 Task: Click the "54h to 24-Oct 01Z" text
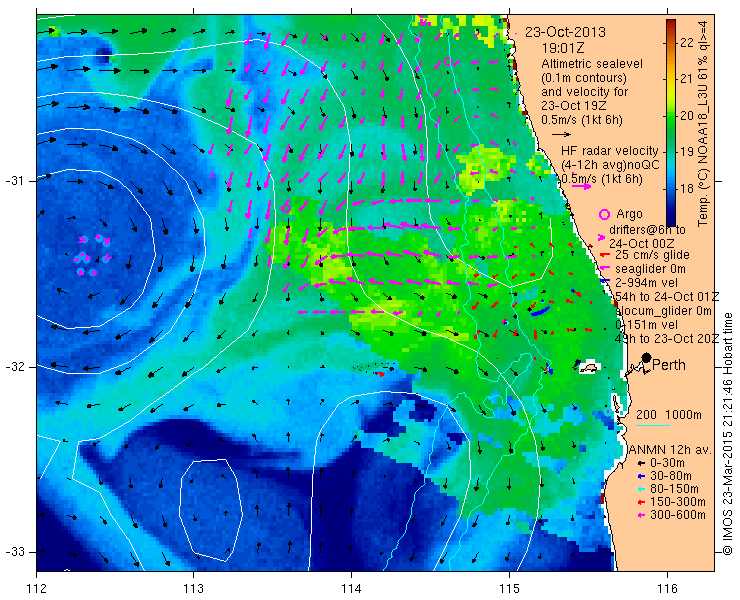click(667, 297)
